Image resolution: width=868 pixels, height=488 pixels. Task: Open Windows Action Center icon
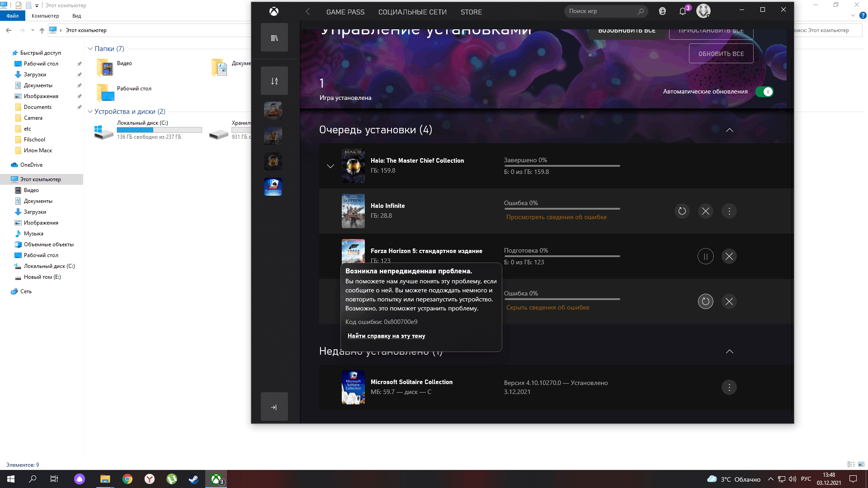pyautogui.click(x=853, y=479)
